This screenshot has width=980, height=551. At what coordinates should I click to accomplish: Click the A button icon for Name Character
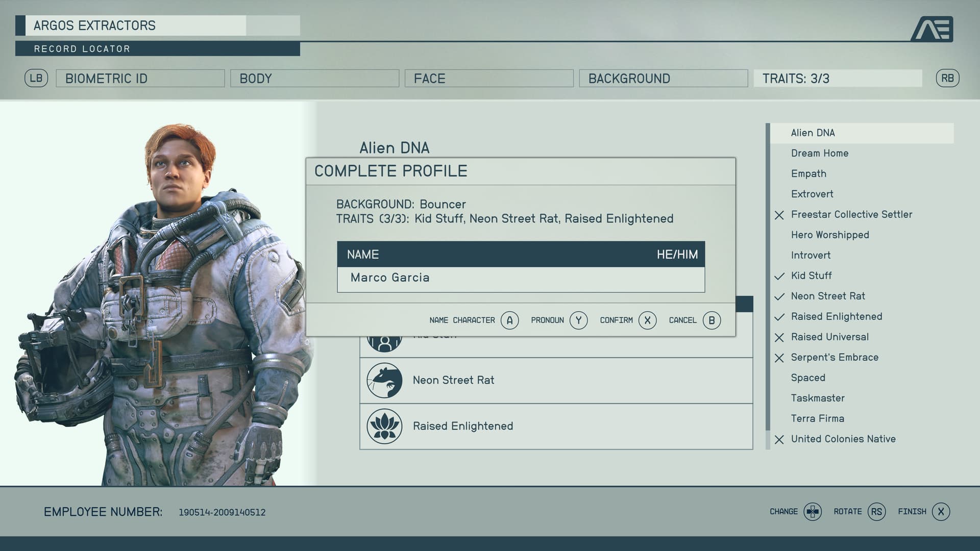(x=509, y=320)
